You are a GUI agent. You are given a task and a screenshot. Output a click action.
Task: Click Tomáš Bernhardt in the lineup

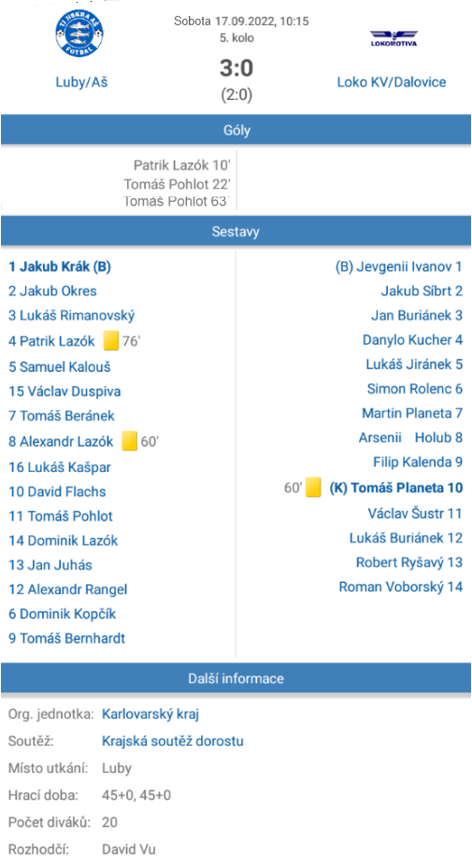pyautogui.click(x=67, y=638)
